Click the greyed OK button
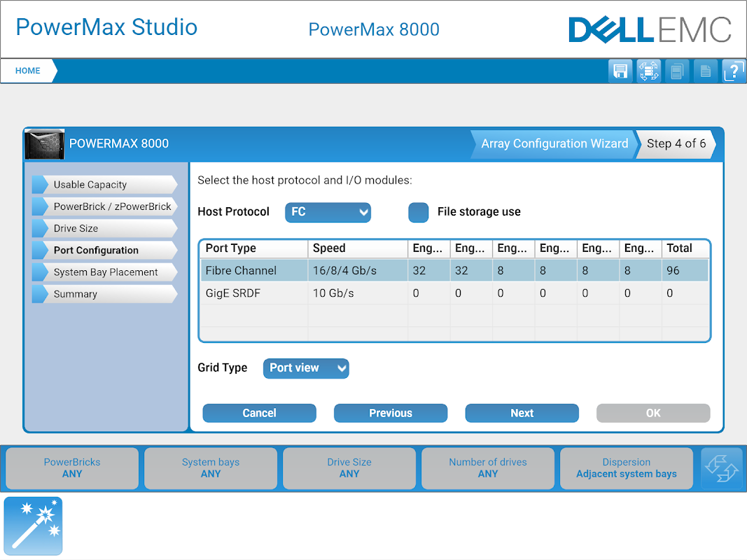The height and width of the screenshot is (560, 747). 653,413
